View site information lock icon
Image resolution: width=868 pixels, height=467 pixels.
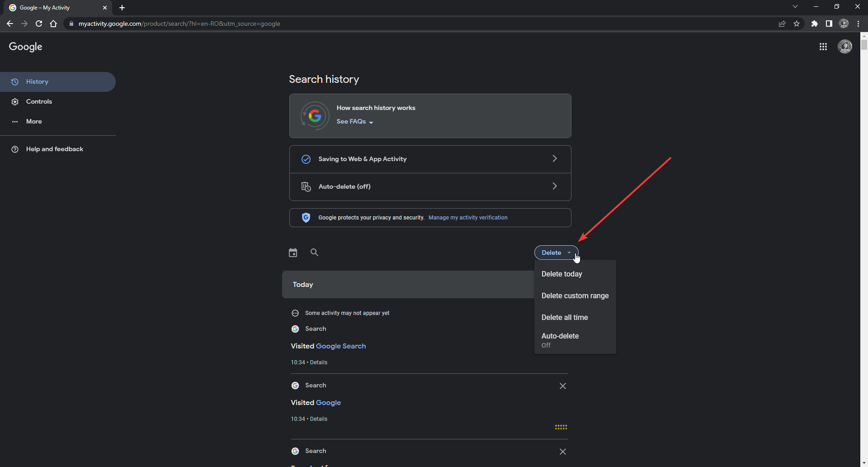(71, 24)
